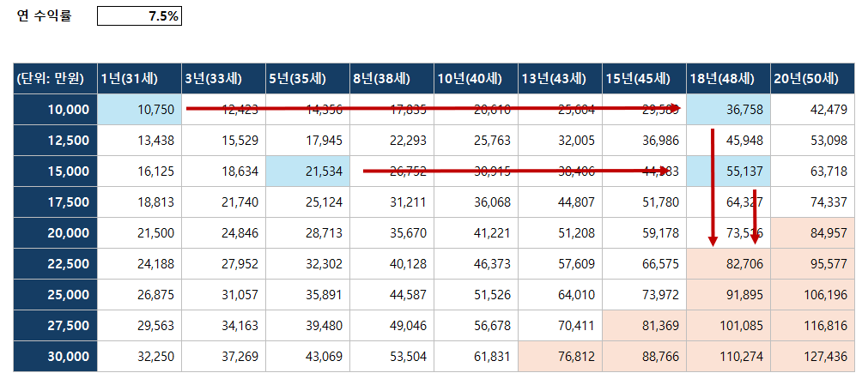Click the cell showing 61,831

click(476, 357)
